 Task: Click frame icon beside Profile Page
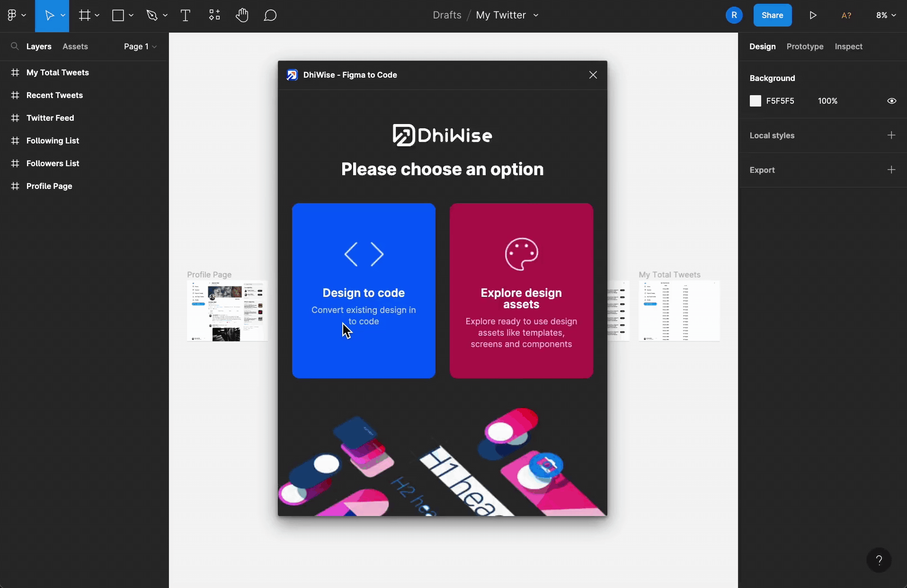click(x=15, y=186)
